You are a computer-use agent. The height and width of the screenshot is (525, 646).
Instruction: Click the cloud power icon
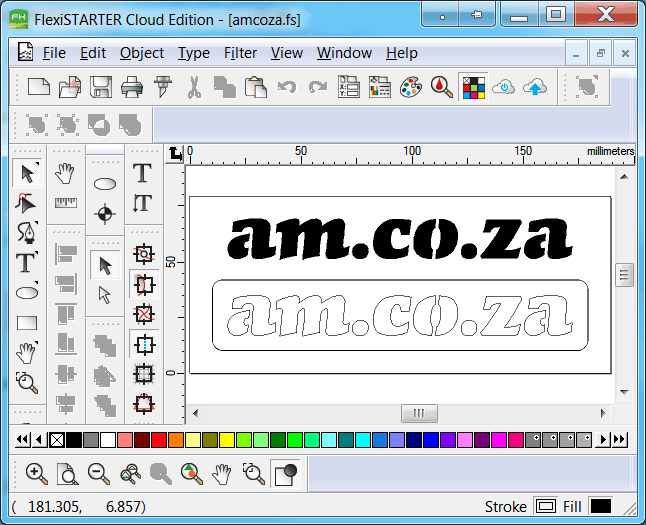click(503, 87)
